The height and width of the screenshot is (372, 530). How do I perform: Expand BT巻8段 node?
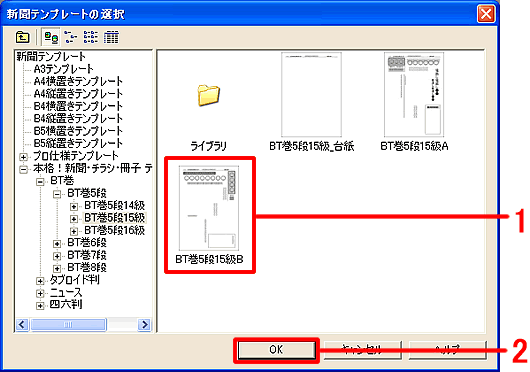point(57,269)
